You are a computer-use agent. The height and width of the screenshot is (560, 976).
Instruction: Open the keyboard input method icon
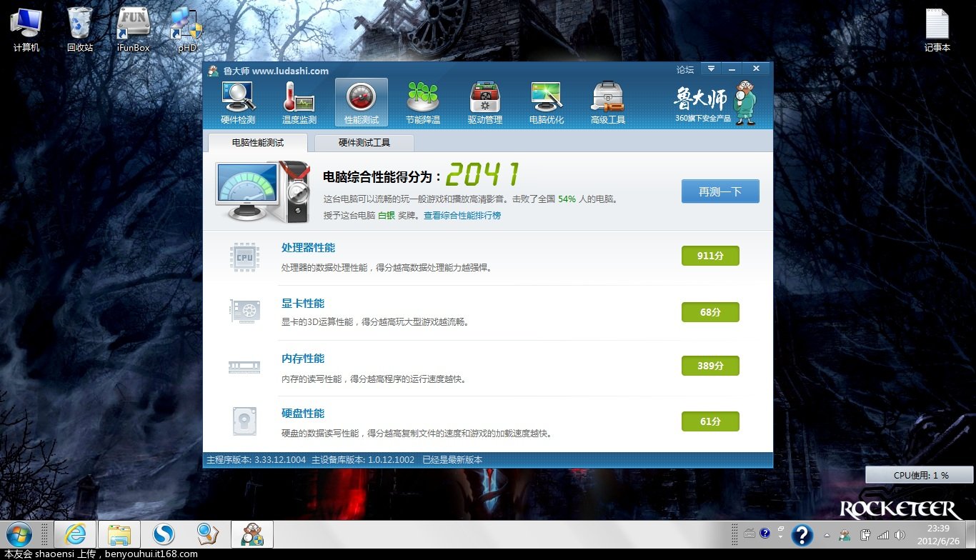click(749, 534)
